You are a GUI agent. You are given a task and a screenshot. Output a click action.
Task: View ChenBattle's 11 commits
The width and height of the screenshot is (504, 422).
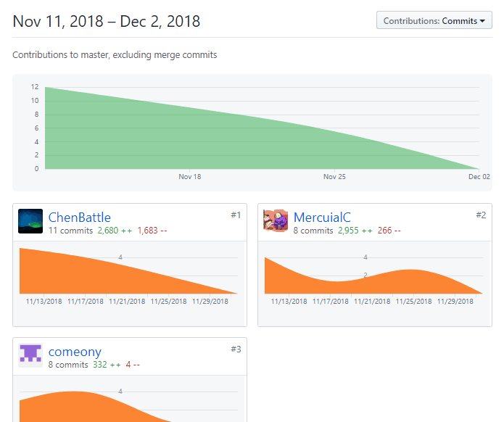(71, 231)
